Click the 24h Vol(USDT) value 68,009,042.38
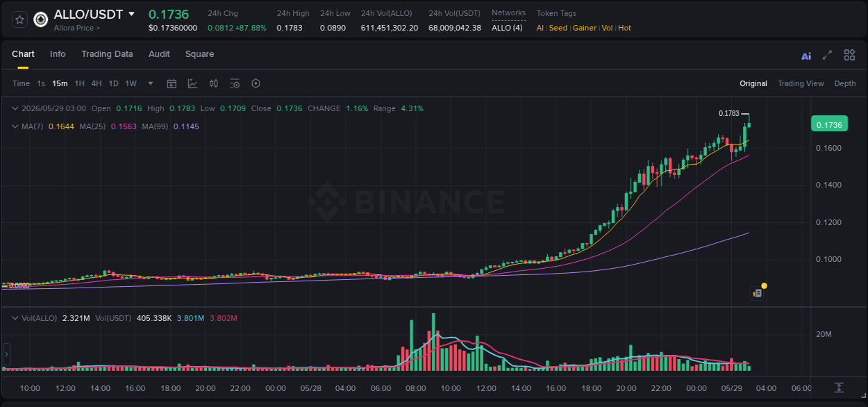This screenshot has width=868, height=407. click(455, 28)
